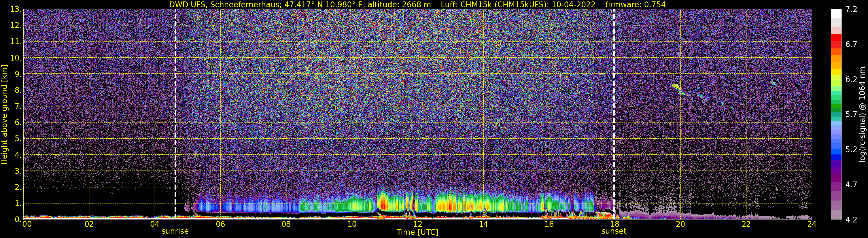
Task: Click the "08" time axis tick label
Action: coord(286,224)
